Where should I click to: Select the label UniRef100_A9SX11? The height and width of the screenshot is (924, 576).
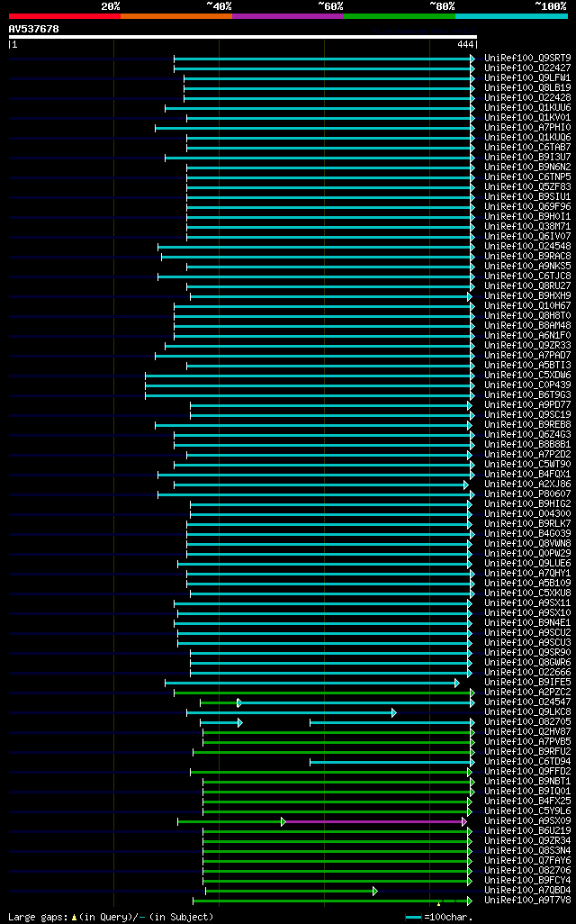click(x=527, y=602)
